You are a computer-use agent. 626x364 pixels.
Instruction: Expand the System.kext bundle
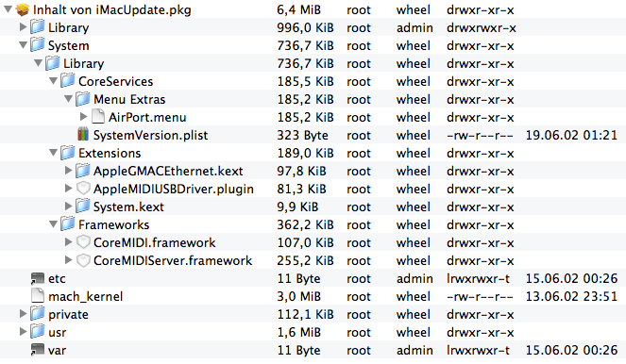coord(68,207)
